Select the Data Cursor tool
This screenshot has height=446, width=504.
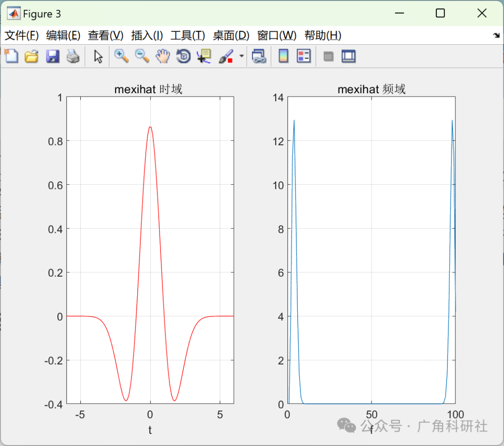click(204, 56)
